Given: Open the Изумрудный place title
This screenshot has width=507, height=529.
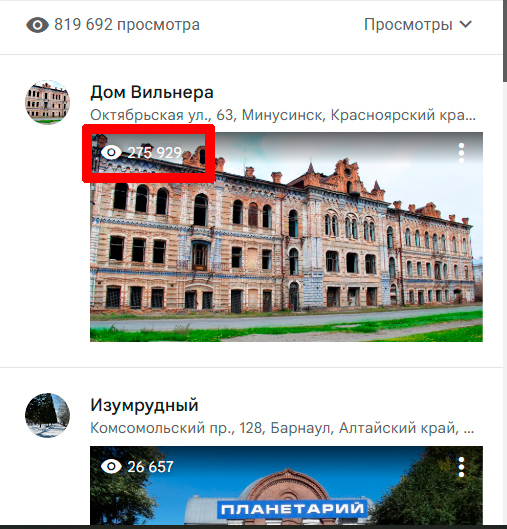Looking at the screenshot, I should point(144,405).
